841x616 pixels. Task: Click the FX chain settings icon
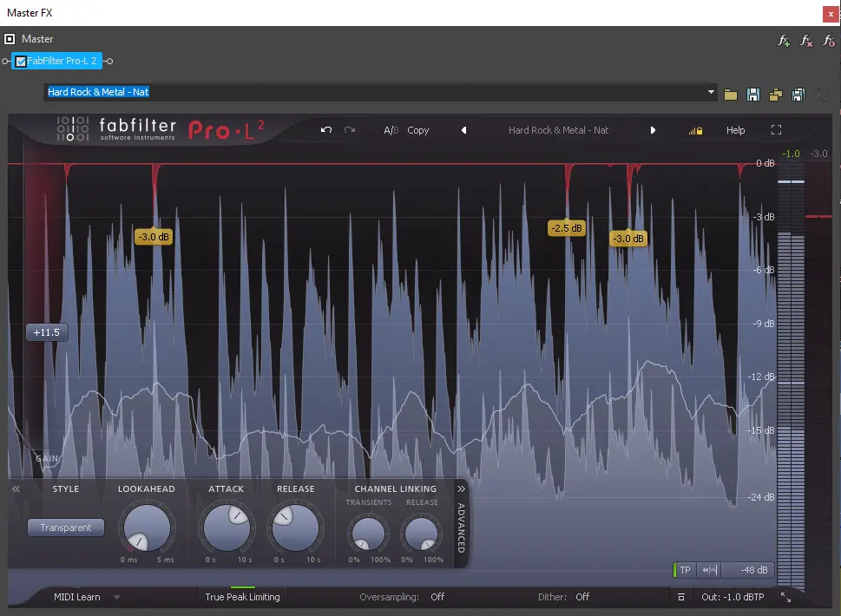829,41
